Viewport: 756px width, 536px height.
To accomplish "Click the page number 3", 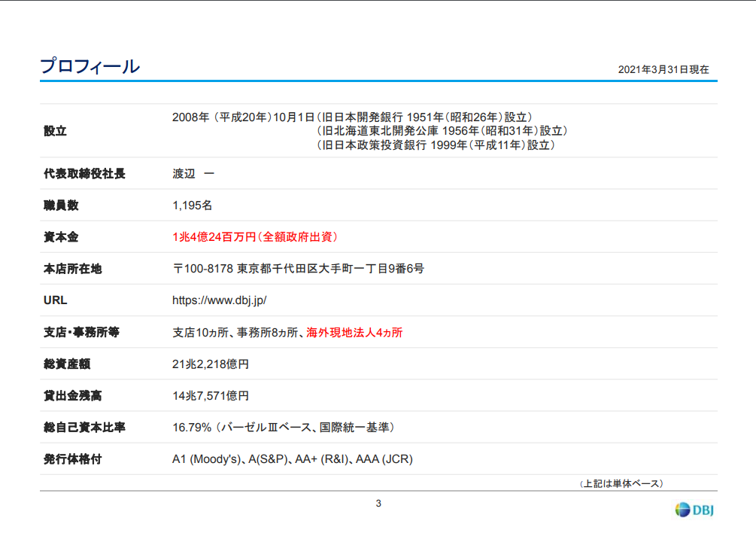I will [378, 504].
